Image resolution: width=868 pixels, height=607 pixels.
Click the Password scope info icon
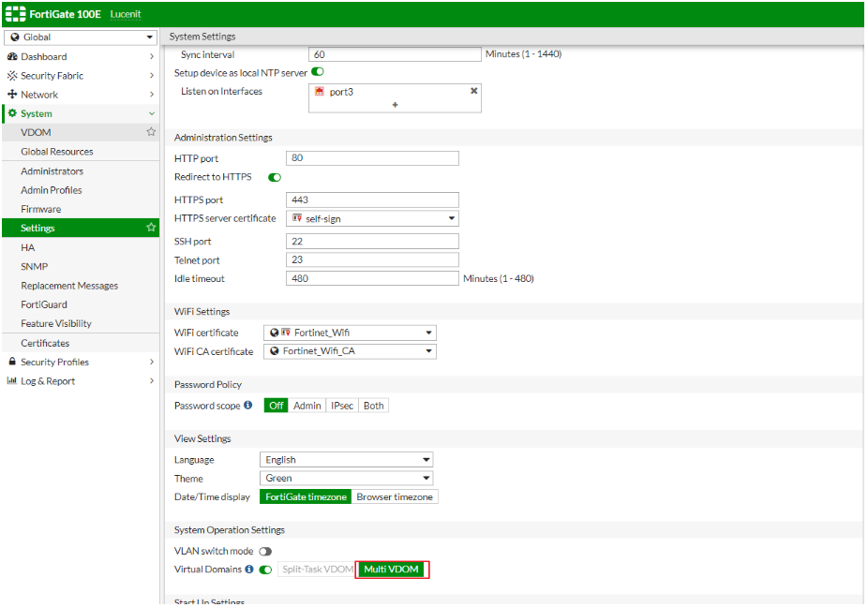(248, 405)
